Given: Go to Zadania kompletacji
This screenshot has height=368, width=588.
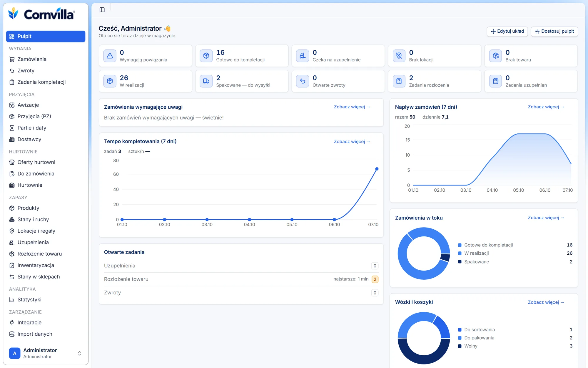Looking at the screenshot, I should (46, 82).
